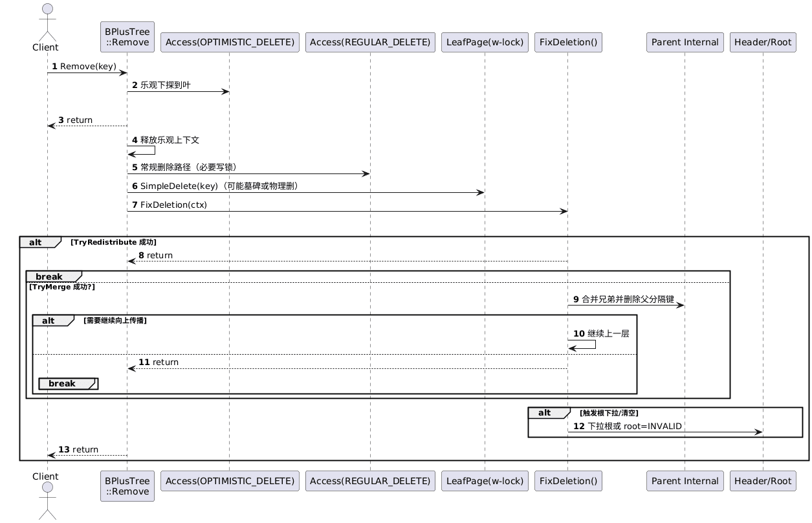The height and width of the screenshot is (523, 812).
Task: Click message 12 下拉根或 root=INVALID
Action: 634,426
